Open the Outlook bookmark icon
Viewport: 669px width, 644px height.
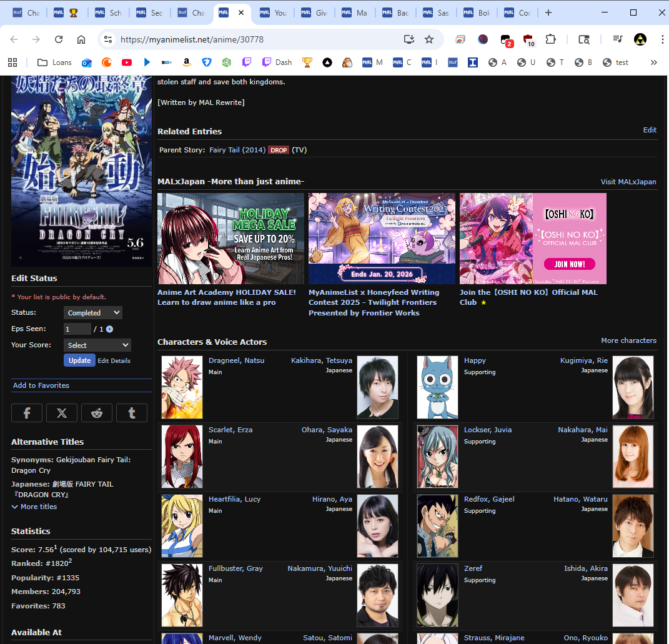click(x=87, y=62)
